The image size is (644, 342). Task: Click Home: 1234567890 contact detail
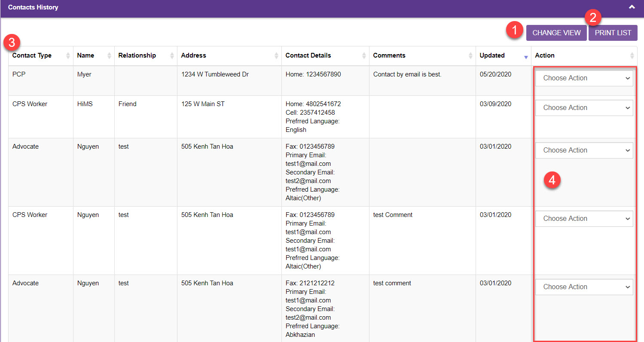(313, 74)
